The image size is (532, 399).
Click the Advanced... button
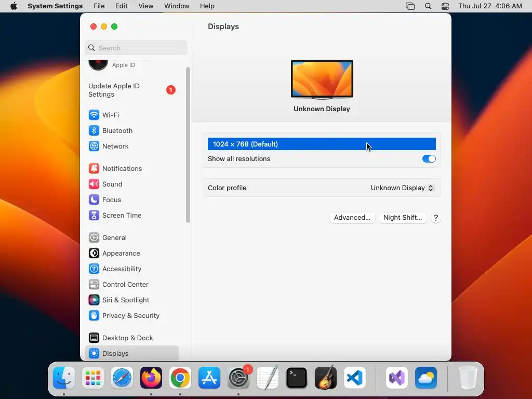click(352, 218)
